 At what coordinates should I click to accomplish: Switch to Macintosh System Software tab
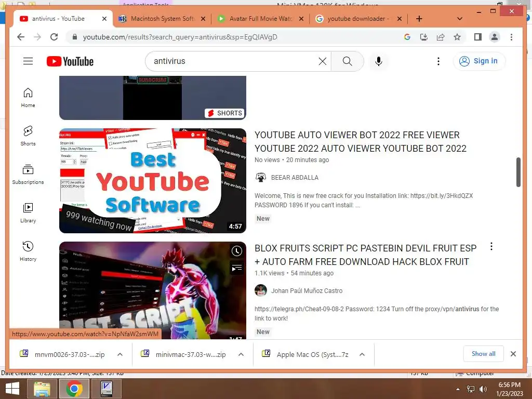162,19
